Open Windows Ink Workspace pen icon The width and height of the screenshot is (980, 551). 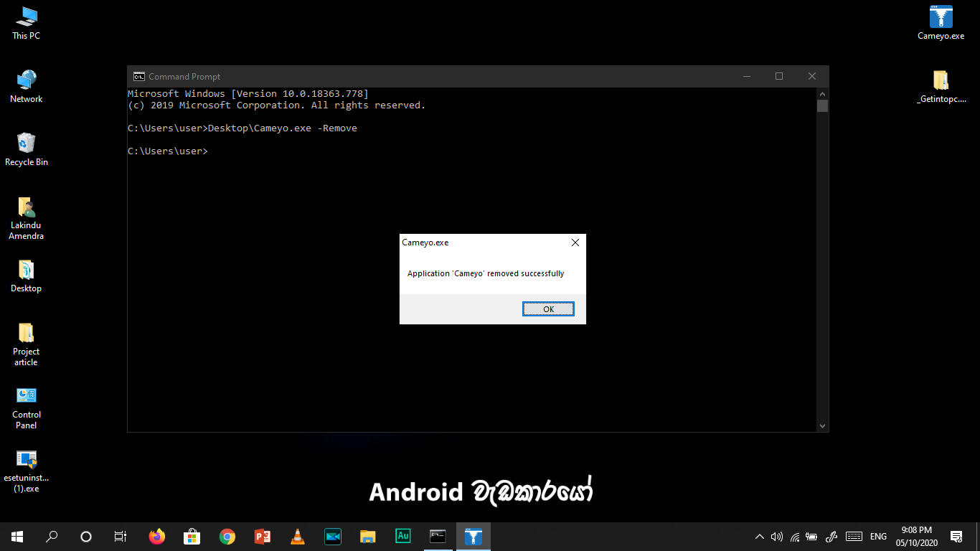coord(832,537)
